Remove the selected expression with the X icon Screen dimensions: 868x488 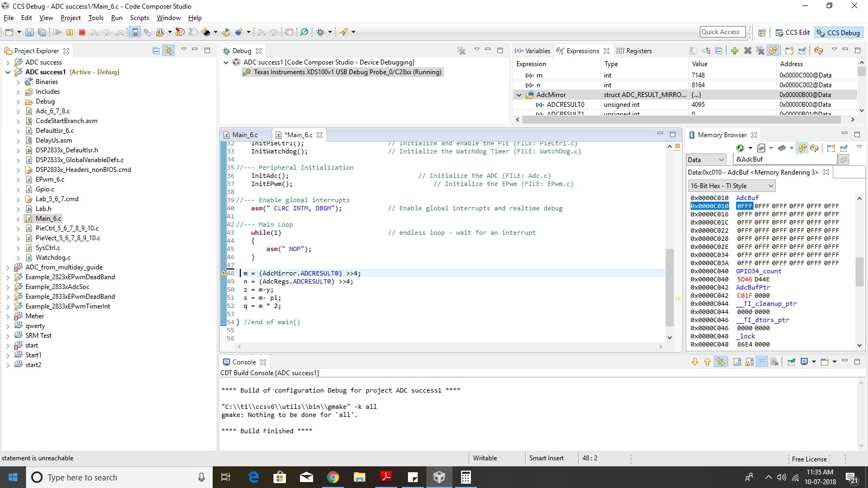(748, 50)
